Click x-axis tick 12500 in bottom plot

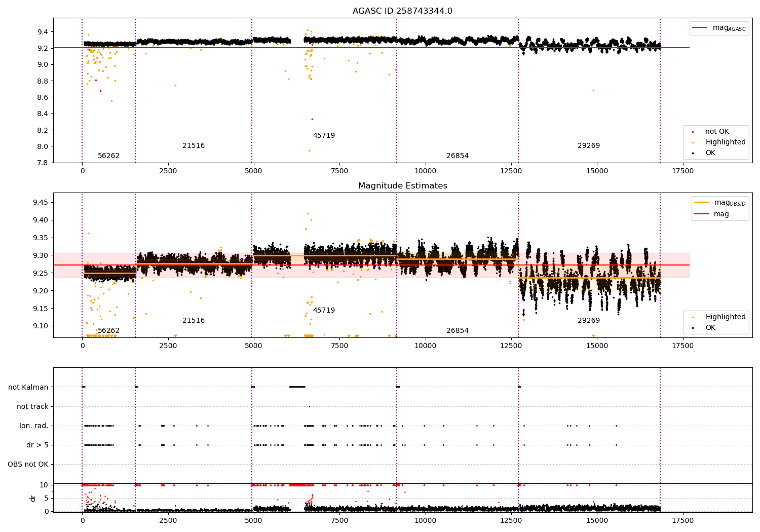click(x=511, y=520)
